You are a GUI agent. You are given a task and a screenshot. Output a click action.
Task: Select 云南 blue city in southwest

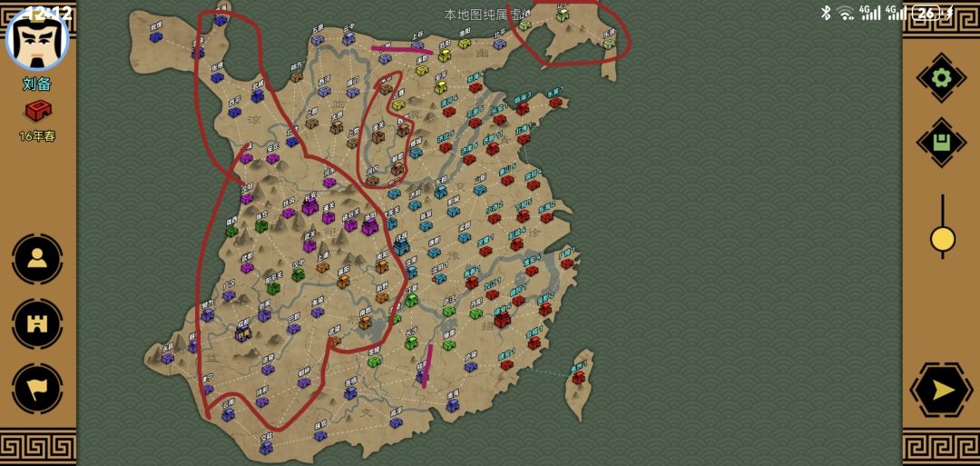pos(228,414)
